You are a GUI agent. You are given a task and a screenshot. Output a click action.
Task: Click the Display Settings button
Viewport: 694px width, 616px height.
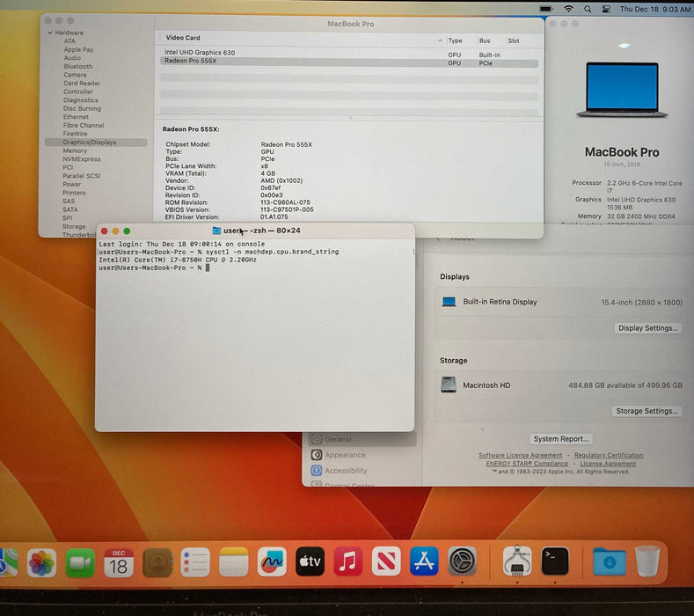click(648, 328)
